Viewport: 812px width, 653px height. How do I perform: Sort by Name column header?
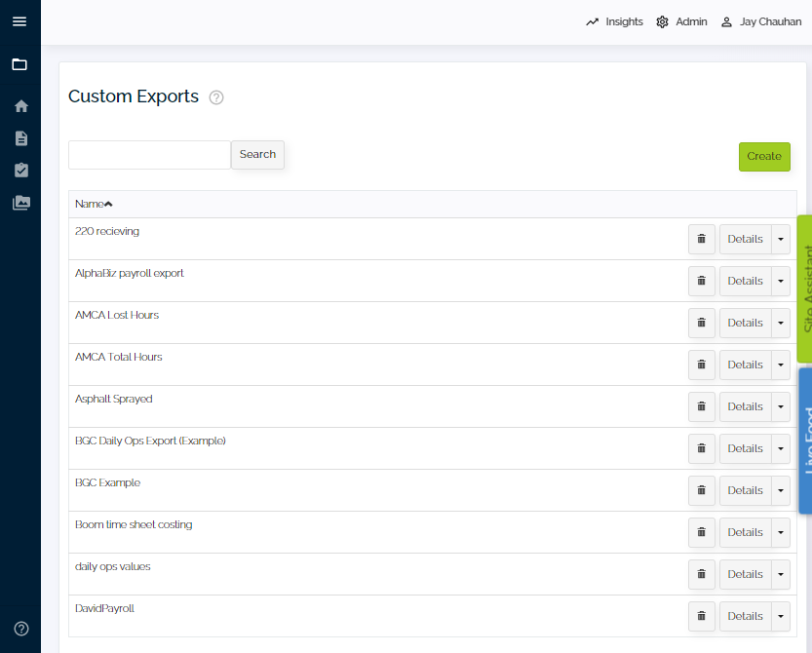[94, 204]
